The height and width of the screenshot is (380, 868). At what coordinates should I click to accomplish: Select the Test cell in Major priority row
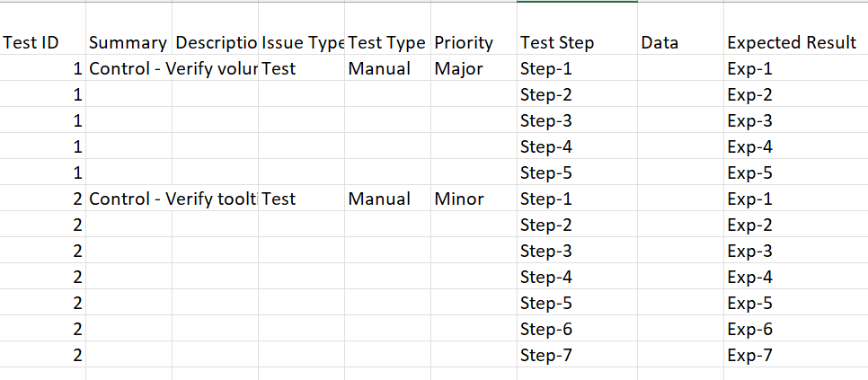(x=301, y=68)
